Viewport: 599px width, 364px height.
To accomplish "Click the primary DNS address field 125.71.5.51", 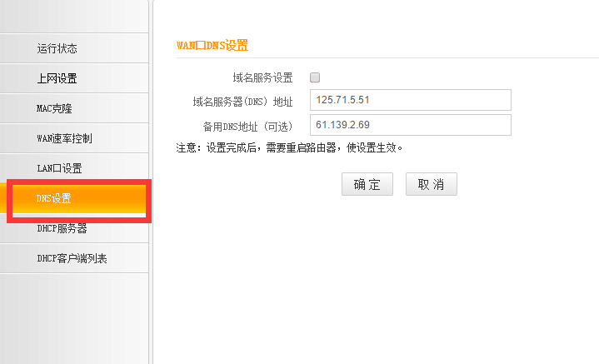I will (411, 100).
